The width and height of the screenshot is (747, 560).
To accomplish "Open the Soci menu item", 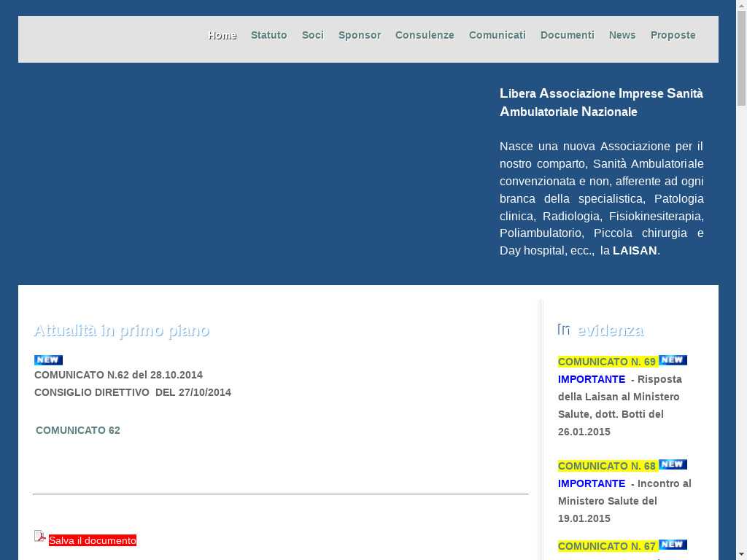I will point(312,35).
